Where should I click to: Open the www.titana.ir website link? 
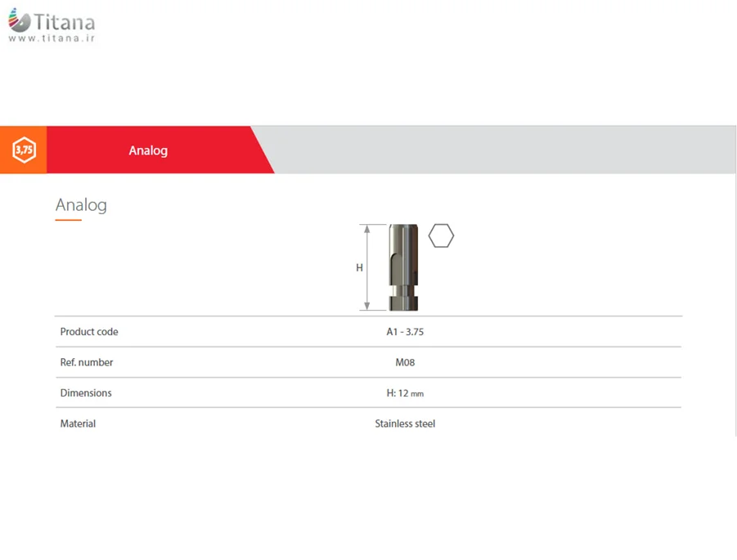tap(52, 38)
